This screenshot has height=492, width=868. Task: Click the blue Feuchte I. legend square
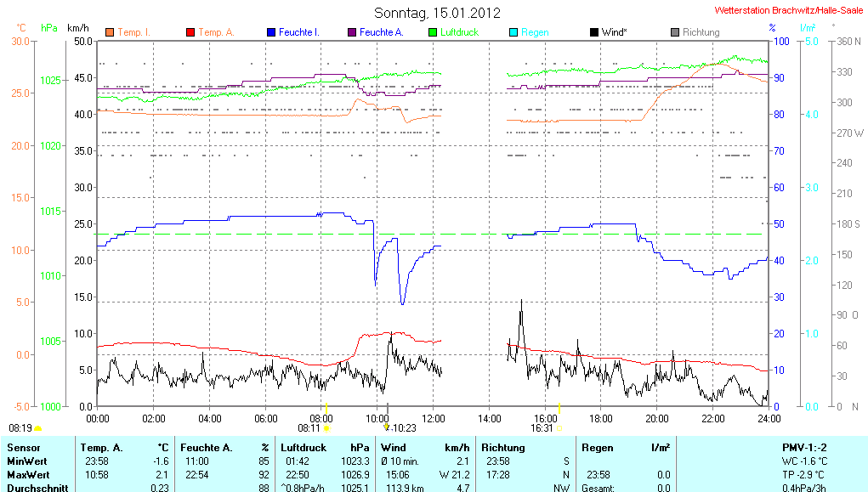tap(271, 32)
